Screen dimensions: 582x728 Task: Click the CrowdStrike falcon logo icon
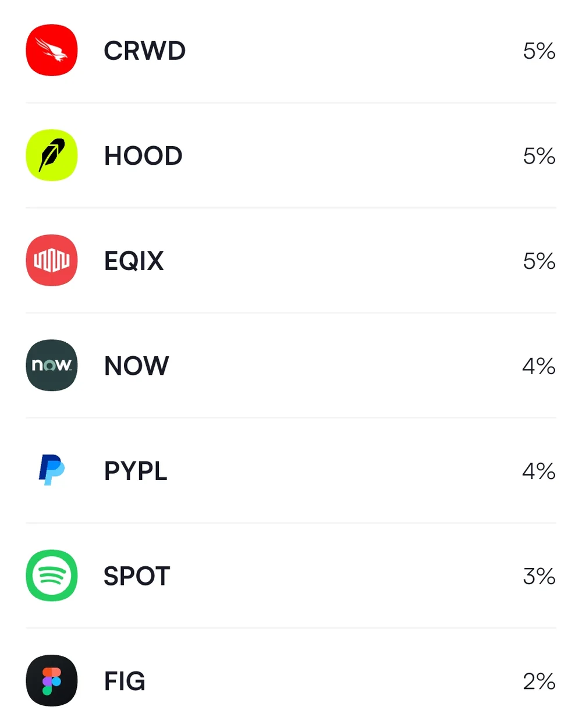point(52,51)
